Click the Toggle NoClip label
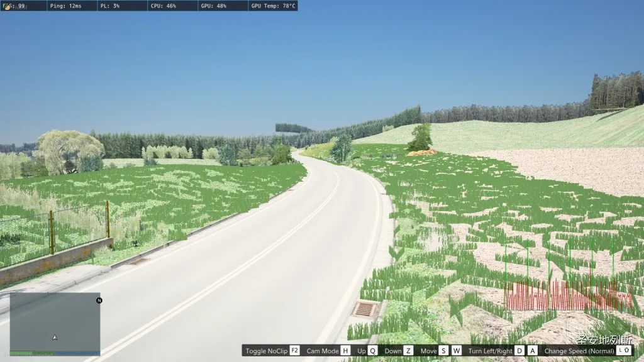The height and width of the screenshot is (362, 644). pos(267,351)
